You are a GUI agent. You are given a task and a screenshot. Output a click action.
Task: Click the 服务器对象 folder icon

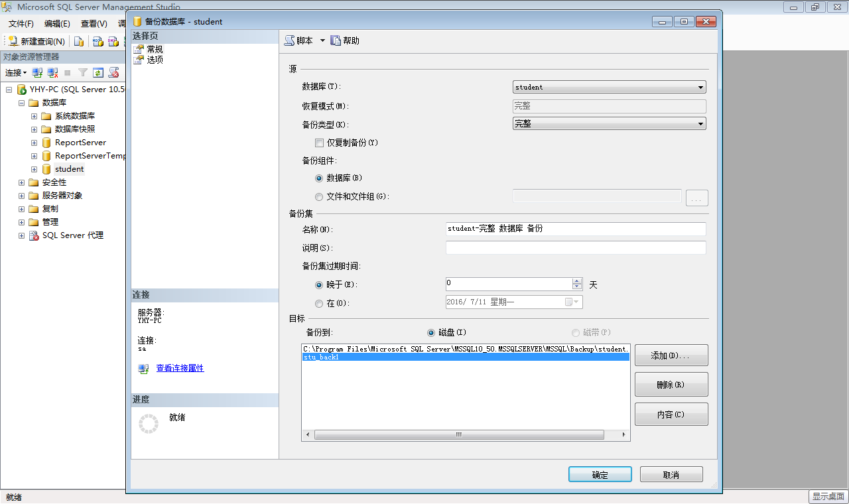[34, 196]
